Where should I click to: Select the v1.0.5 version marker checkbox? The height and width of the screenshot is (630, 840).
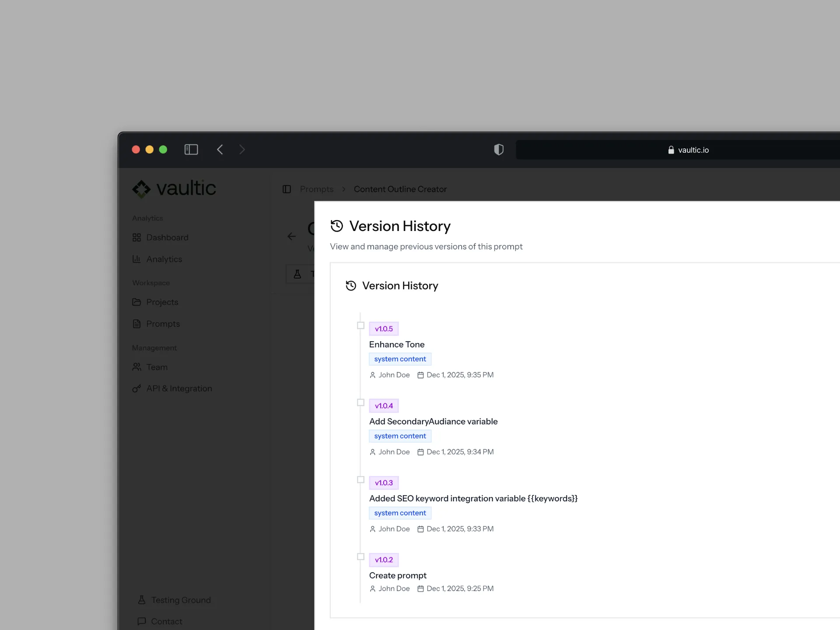point(360,325)
